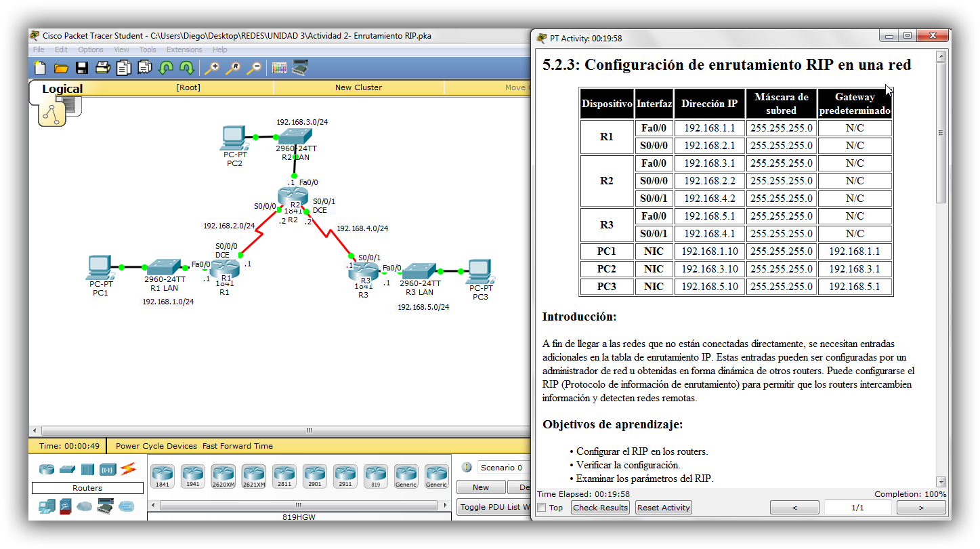Image resolution: width=980 pixels, height=549 pixels.
Task: Open the Zoom In magnifier tool
Action: (213, 67)
